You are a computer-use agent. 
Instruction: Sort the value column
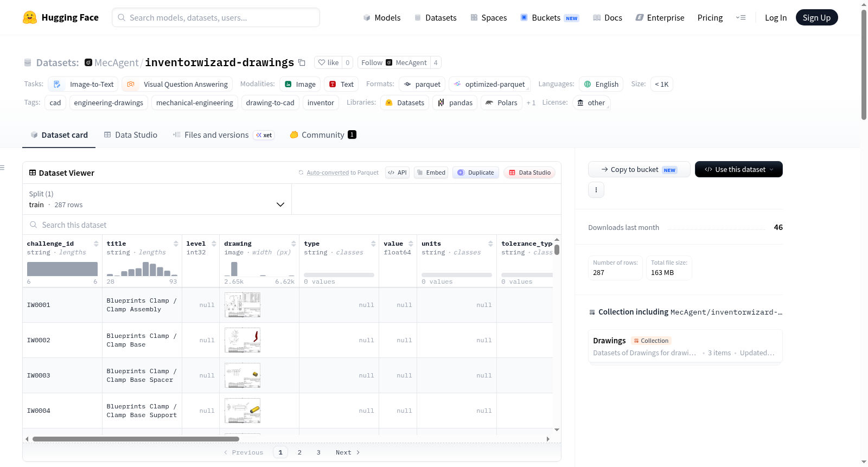point(411,244)
